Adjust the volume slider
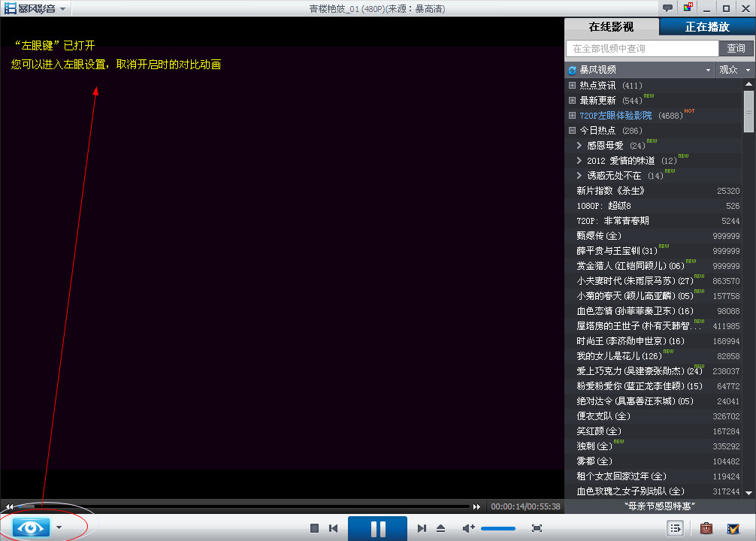The image size is (756, 541). (498, 528)
